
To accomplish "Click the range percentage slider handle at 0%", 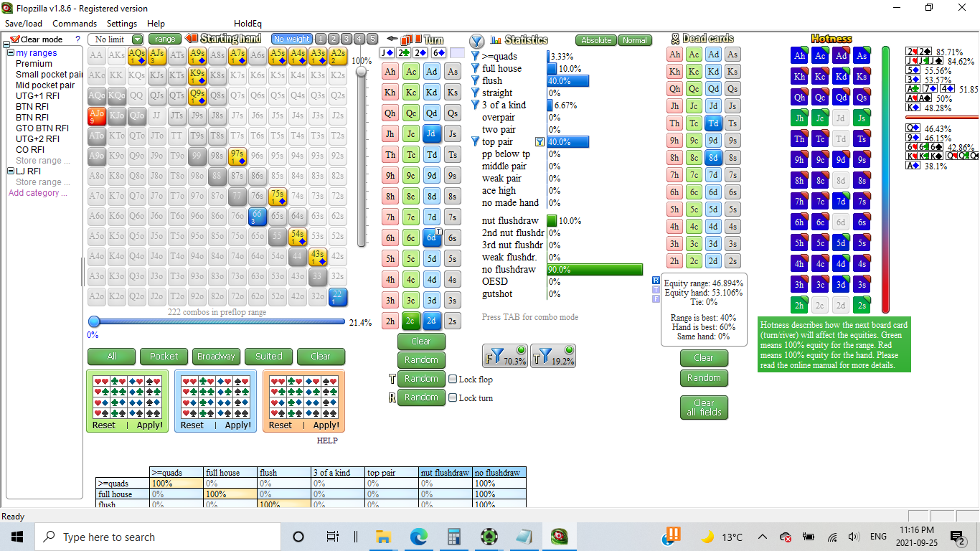I will (x=93, y=321).
